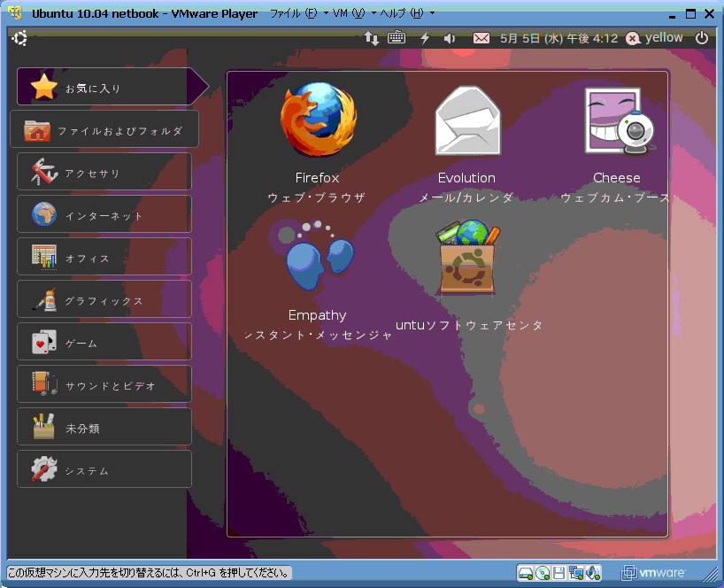Click the VMware Player title bar icon
Screen dimensions: 724x588
[15, 13]
